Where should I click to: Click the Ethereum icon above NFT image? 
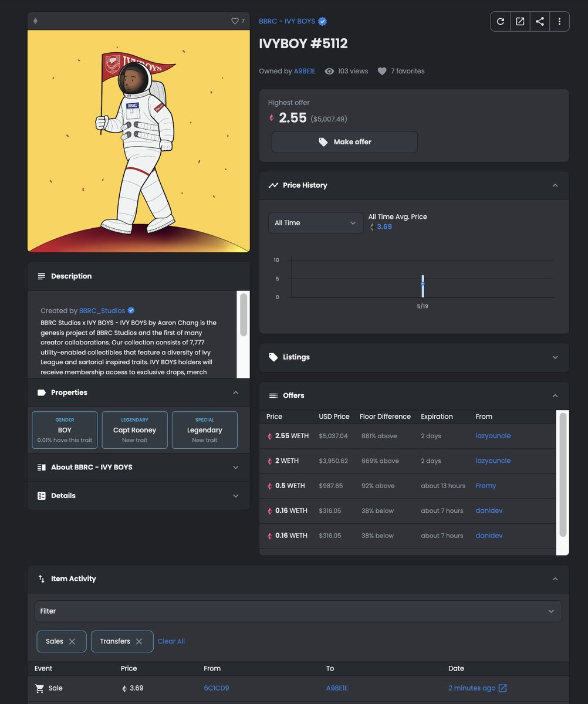(x=35, y=21)
